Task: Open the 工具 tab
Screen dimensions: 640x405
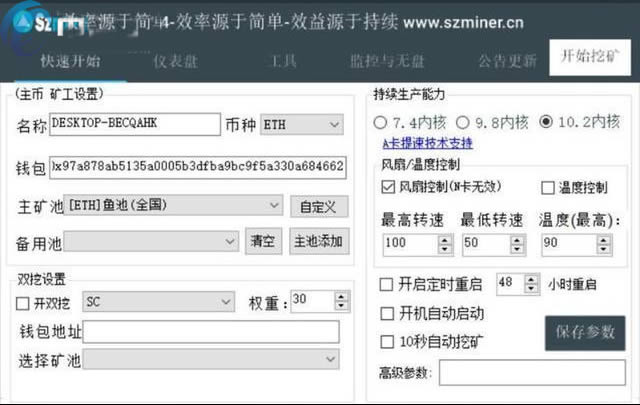Action: click(x=283, y=61)
